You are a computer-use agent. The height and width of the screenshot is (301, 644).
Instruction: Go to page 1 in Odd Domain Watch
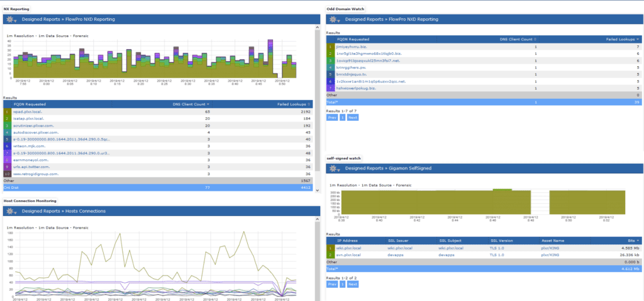[341, 118]
